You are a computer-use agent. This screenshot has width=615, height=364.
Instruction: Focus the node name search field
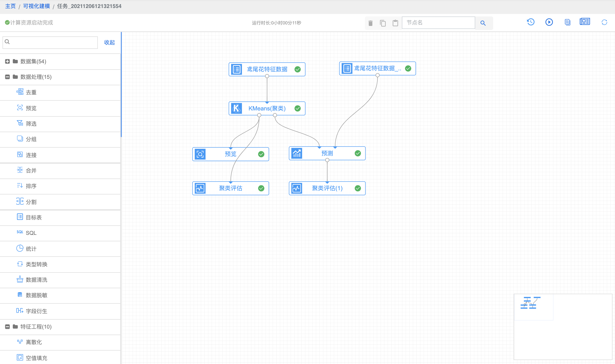(438, 23)
